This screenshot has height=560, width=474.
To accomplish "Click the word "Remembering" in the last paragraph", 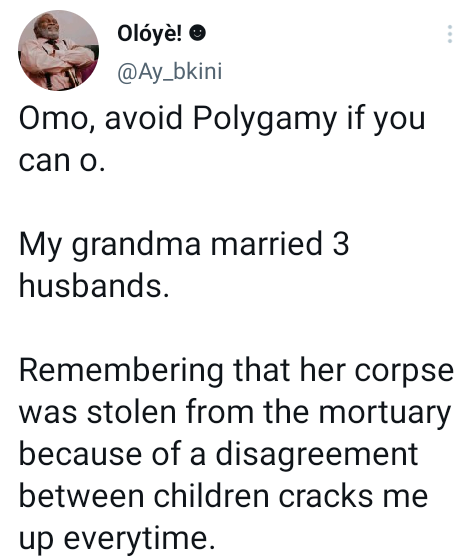I will 121,372.
